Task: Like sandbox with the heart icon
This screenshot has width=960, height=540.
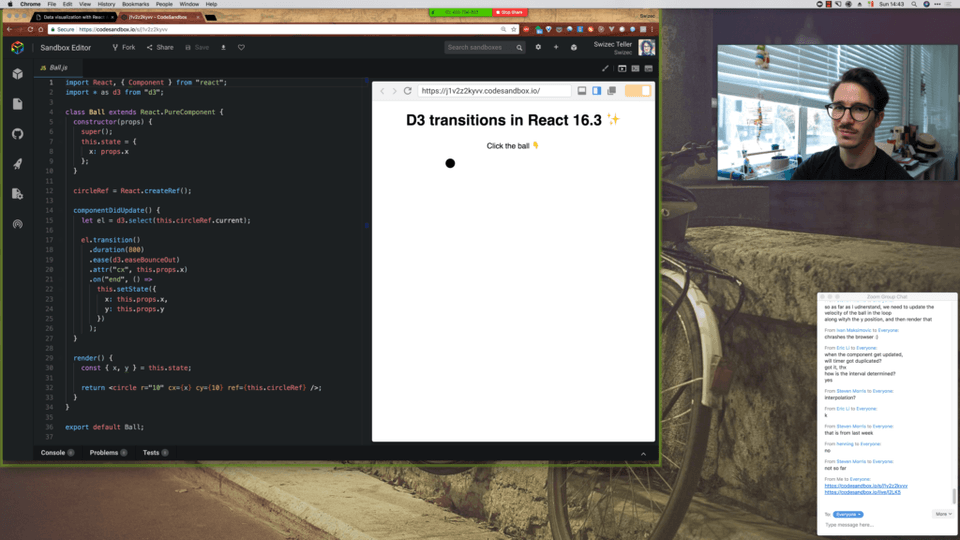Action: click(241, 47)
